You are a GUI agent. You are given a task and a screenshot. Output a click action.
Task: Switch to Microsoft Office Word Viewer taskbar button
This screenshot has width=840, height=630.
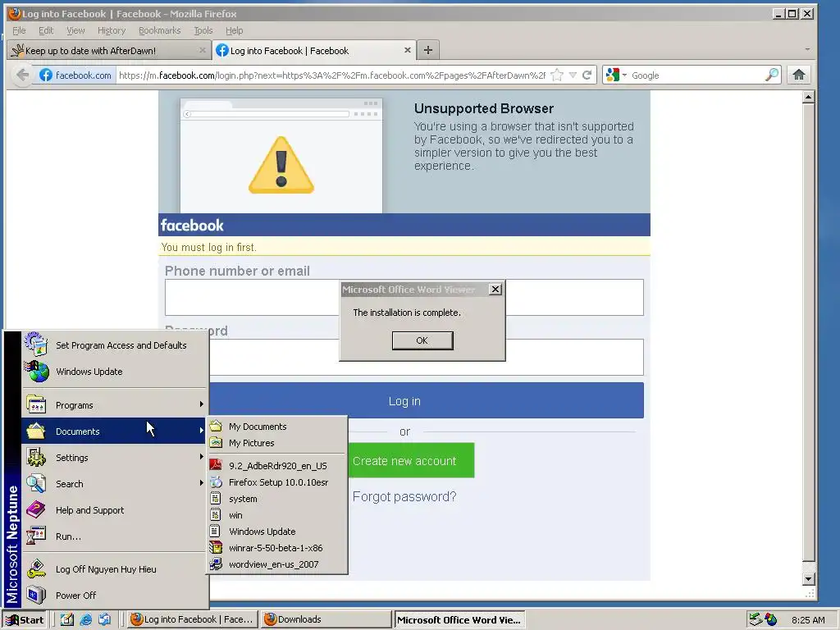coord(459,620)
